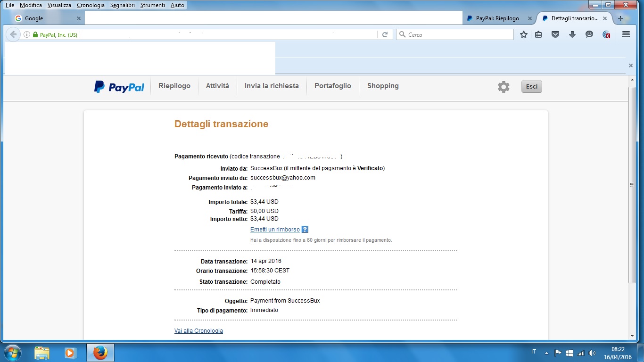Click the scrollbar down arrow

[x=632, y=336]
